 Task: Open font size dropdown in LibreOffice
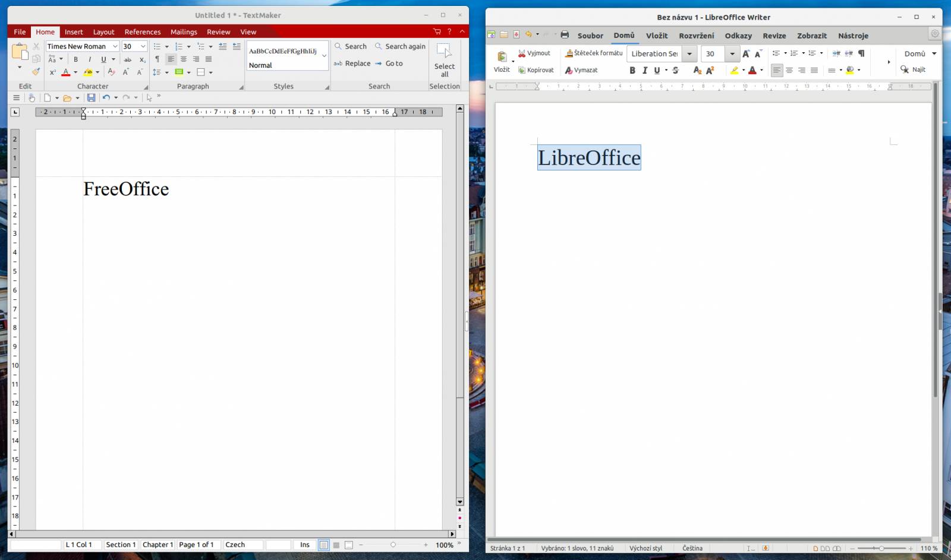tap(732, 53)
